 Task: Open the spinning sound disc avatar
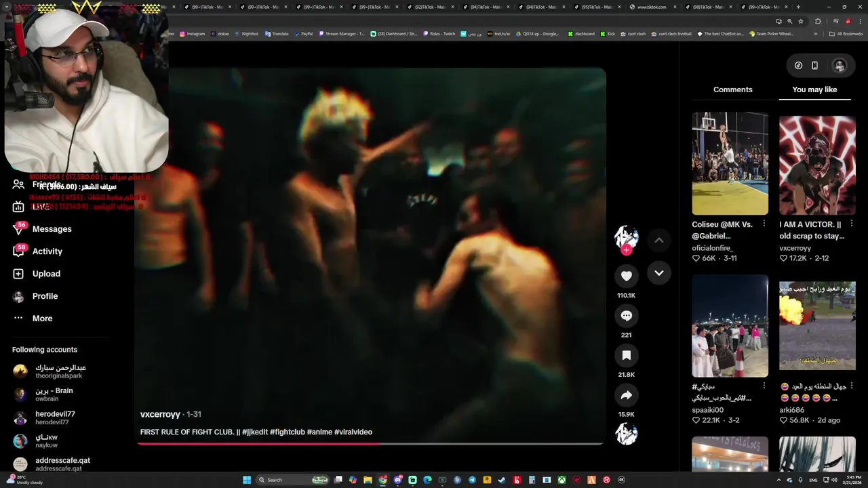pyautogui.click(x=626, y=434)
